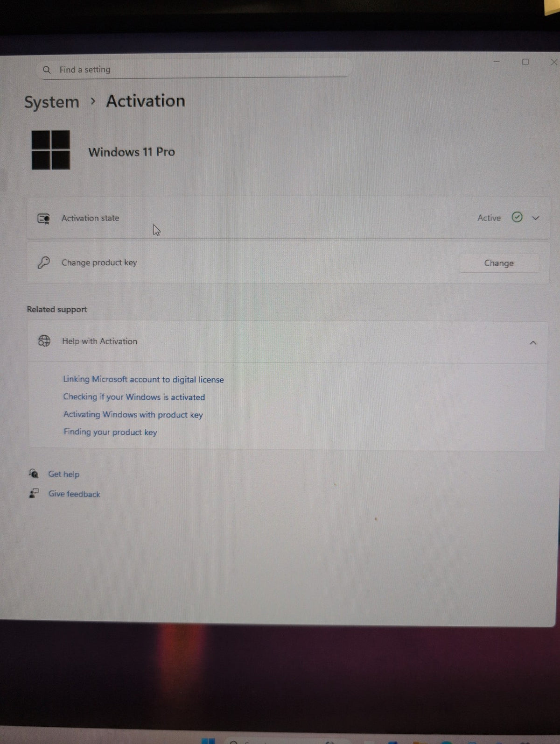Click the search magnifier icon

point(47,70)
